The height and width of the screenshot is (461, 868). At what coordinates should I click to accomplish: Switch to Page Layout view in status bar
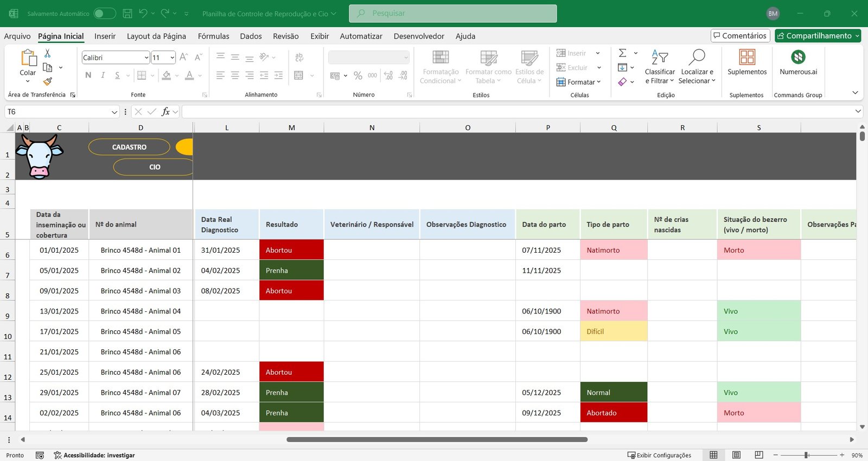point(736,455)
